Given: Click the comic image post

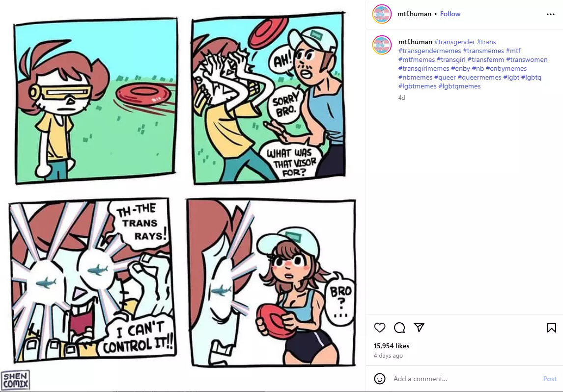Looking at the screenshot, I should tap(183, 196).
